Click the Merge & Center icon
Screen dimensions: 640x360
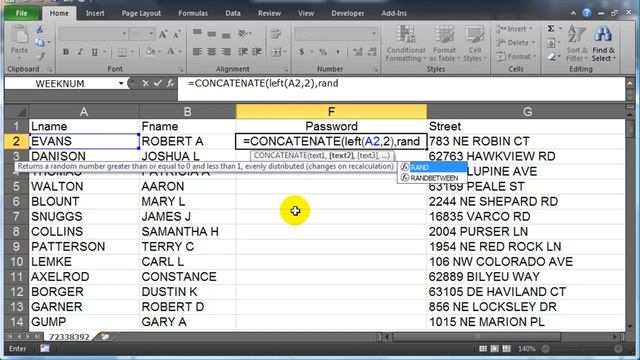click(x=276, y=52)
